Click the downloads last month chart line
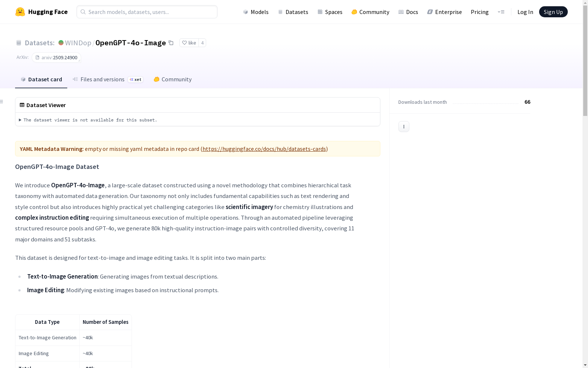The width and height of the screenshot is (588, 368). [x=485, y=103]
